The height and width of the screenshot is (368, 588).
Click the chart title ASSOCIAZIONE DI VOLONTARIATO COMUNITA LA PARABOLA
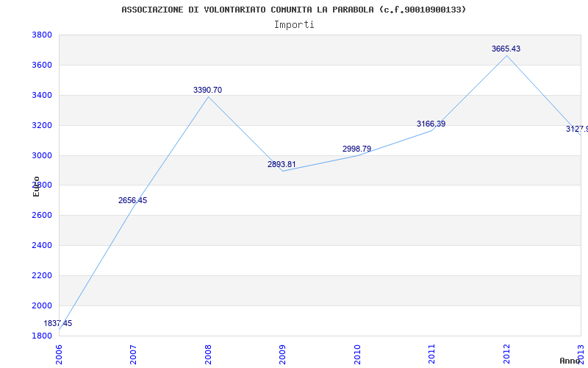(x=293, y=10)
